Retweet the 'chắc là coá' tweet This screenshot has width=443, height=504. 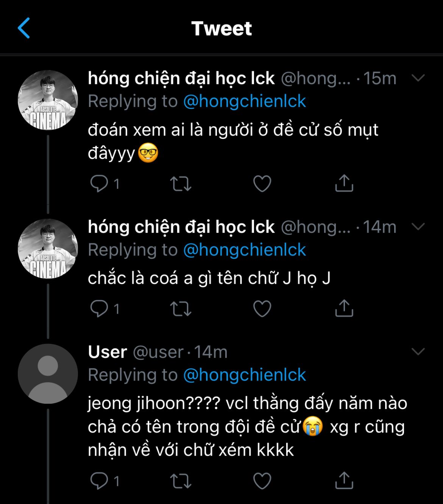[181, 309]
